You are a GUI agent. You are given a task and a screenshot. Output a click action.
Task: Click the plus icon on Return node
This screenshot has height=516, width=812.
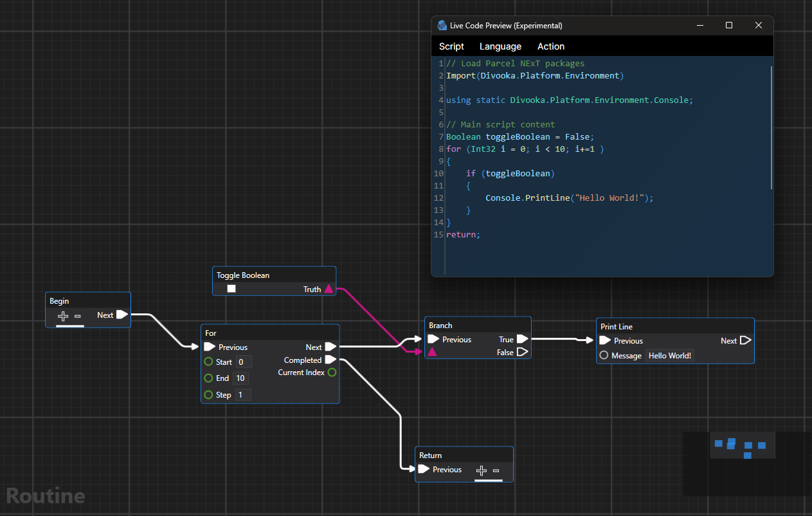482,471
